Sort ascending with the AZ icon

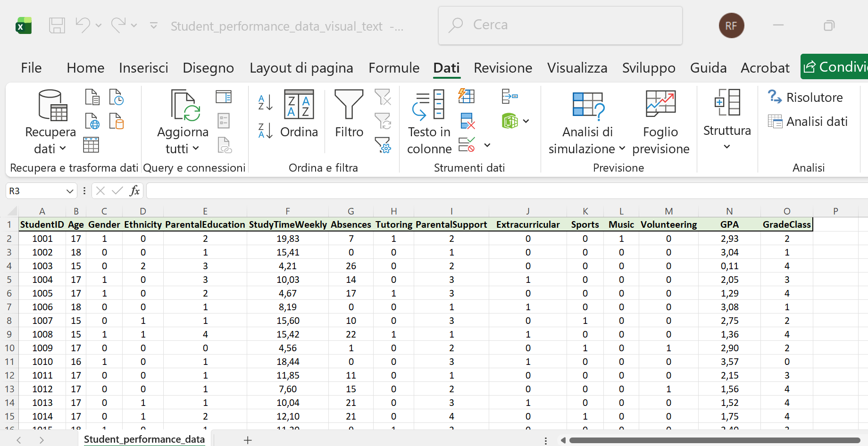point(264,103)
